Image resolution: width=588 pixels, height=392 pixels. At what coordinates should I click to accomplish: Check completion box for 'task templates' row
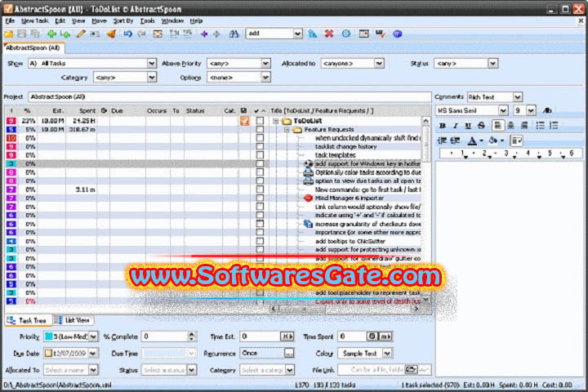(x=260, y=155)
